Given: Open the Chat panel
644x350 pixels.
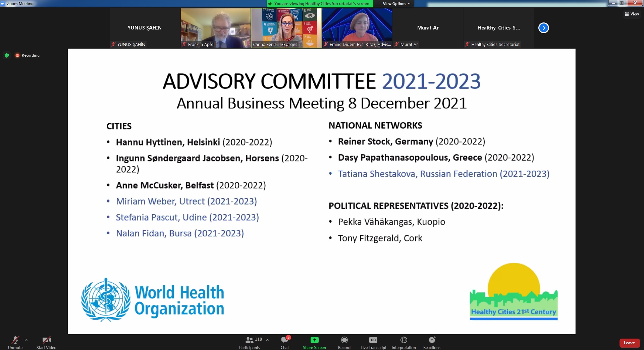Looking at the screenshot, I should click(x=285, y=342).
